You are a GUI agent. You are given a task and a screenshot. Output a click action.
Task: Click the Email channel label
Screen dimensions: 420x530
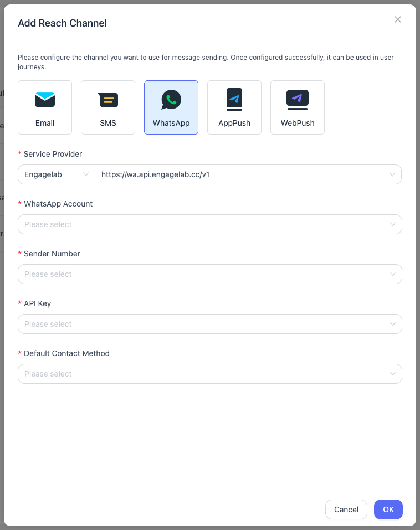tap(45, 123)
